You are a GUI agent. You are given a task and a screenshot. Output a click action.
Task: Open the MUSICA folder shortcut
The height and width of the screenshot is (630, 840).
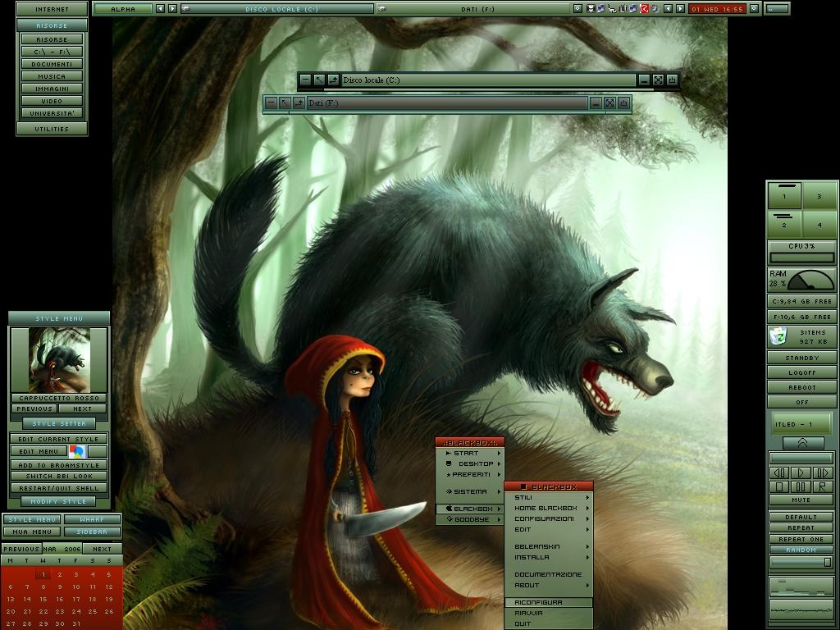[52, 76]
